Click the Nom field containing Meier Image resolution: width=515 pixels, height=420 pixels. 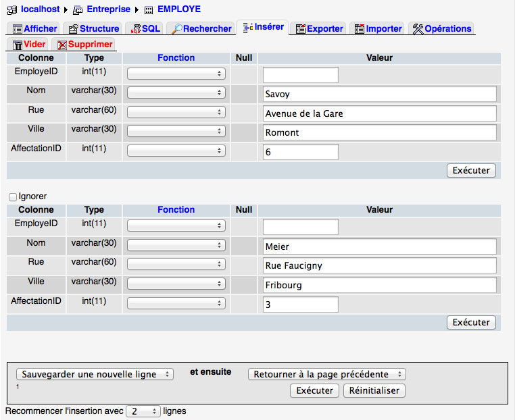click(x=380, y=246)
